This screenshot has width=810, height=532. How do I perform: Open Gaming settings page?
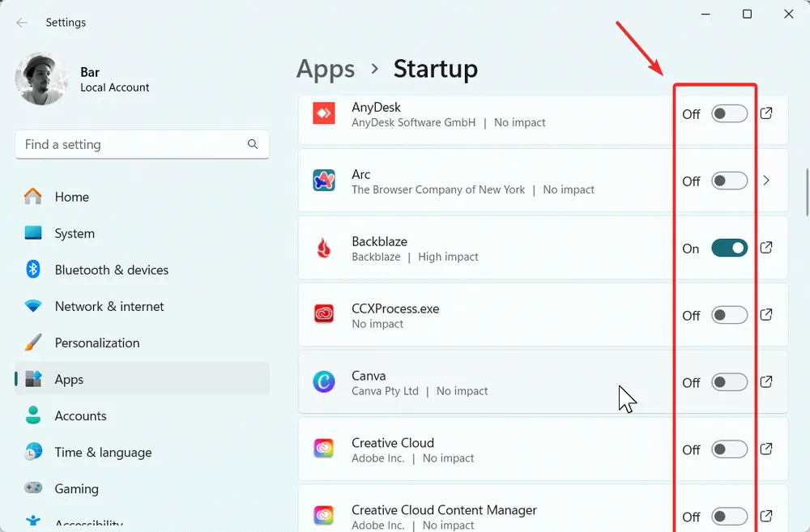(x=142, y=488)
